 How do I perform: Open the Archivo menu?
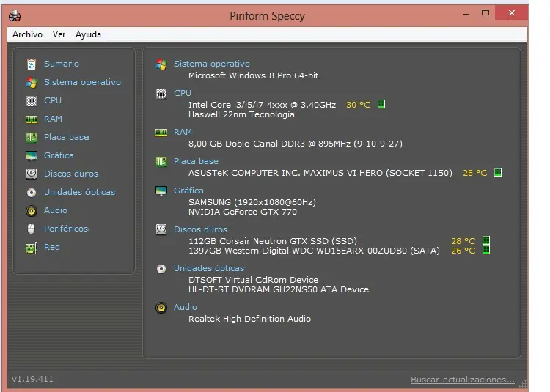coord(27,34)
